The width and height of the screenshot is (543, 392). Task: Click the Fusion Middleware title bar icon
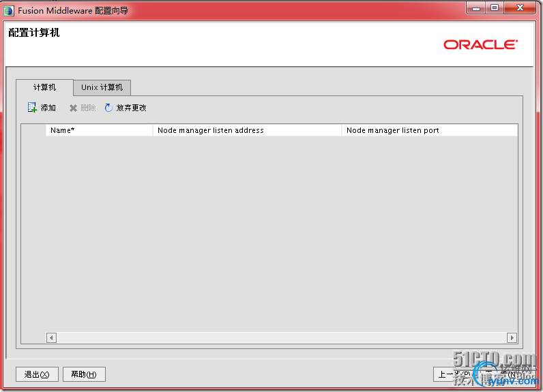tap(9, 11)
